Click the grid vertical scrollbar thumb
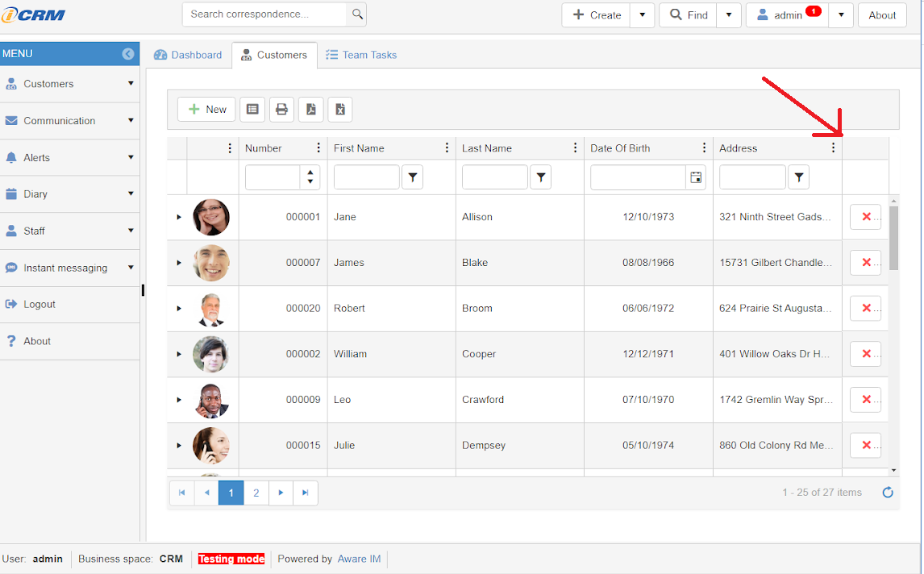Image resolution: width=924 pixels, height=574 pixels. (893, 238)
